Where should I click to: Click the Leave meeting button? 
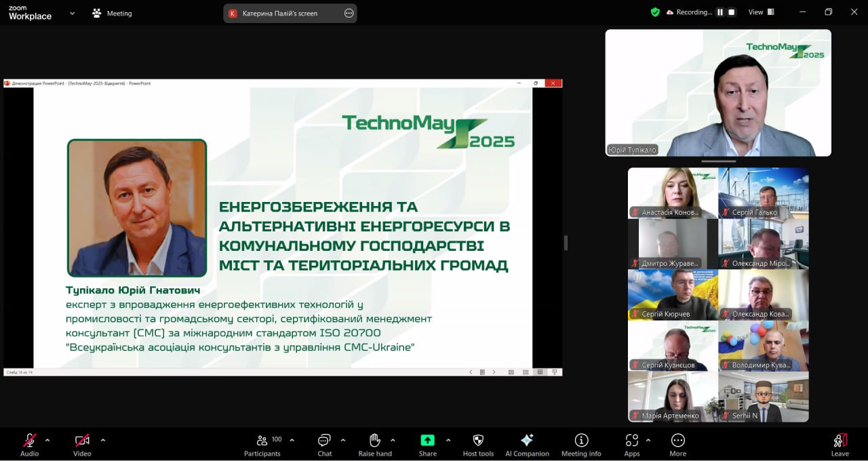coord(840,445)
